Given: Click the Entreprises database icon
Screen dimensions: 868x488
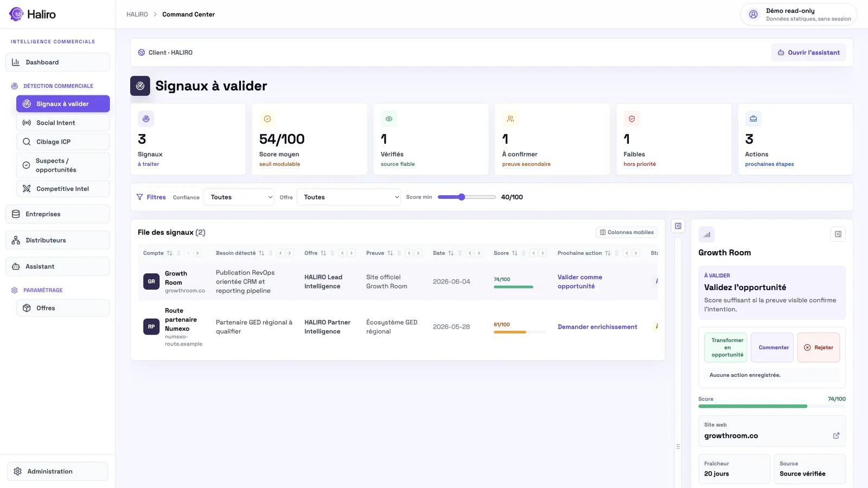Looking at the screenshot, I should click(x=16, y=214).
